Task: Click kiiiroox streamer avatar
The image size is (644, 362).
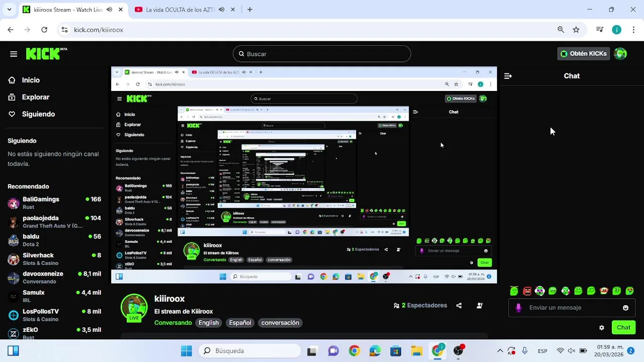Action: pos(134,307)
